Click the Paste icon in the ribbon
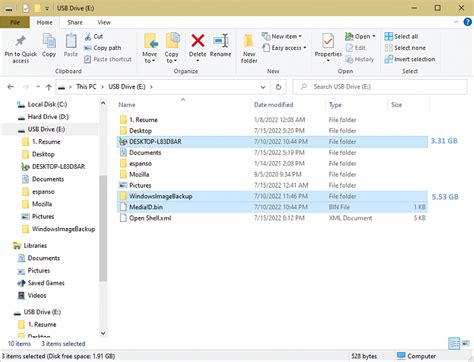 [71, 42]
